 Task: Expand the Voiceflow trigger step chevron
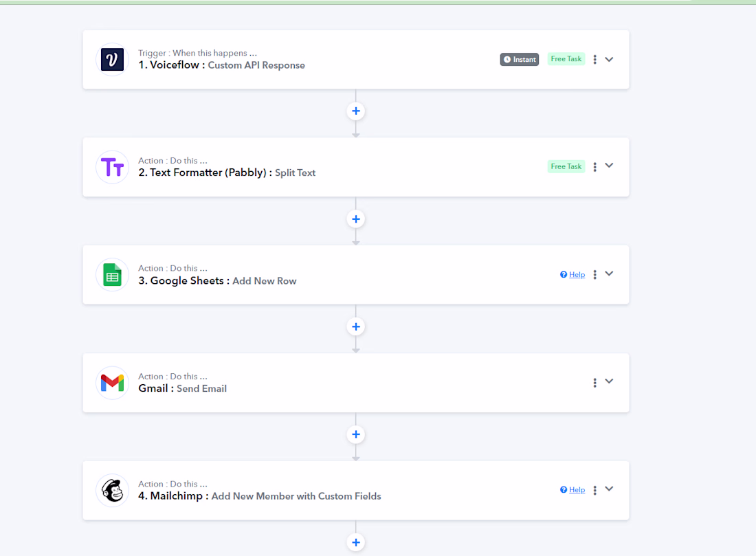(609, 59)
